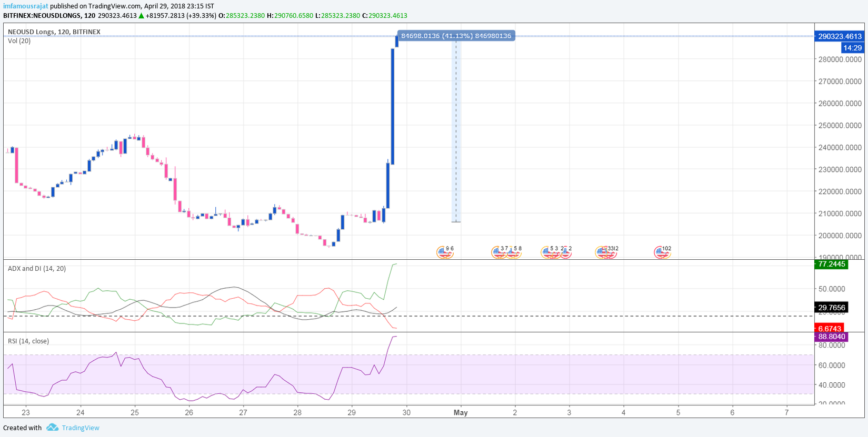
Task: Click the 250000.0000 price axis label
Action: (840, 126)
